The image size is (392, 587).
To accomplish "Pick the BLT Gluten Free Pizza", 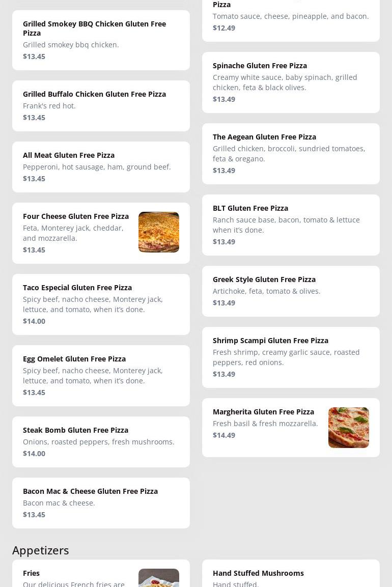I will 250,208.
